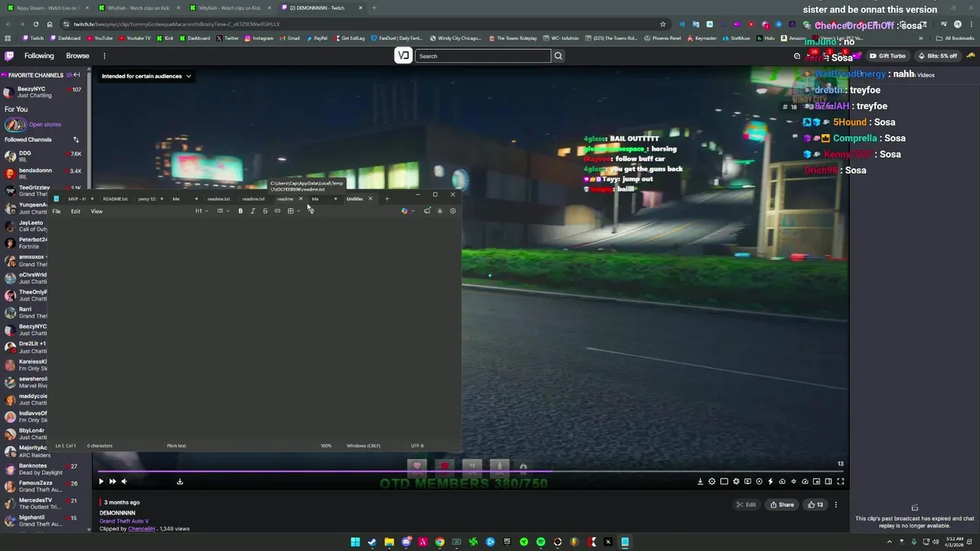Open the Twitch search magnifier button
Screen dimensions: 980x551
coord(558,56)
